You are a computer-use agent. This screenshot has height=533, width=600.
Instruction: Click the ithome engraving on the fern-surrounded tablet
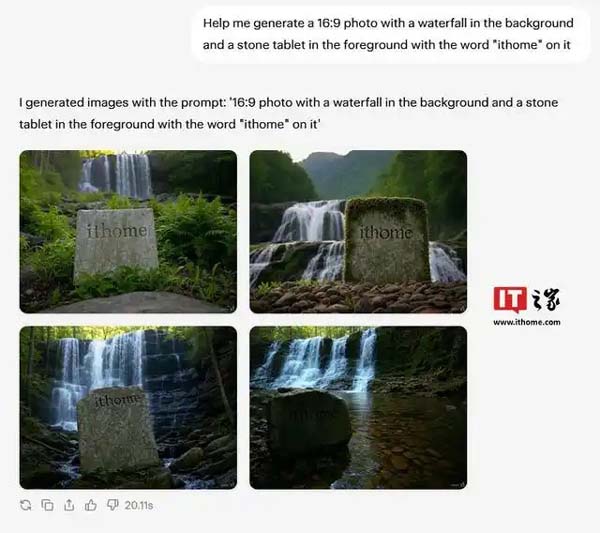[x=117, y=231]
